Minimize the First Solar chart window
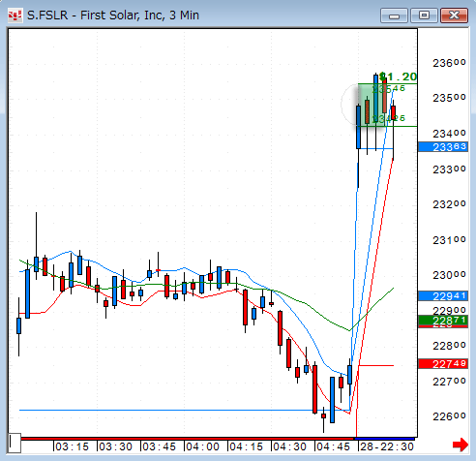The height and width of the screenshot is (461, 476). coord(394,15)
